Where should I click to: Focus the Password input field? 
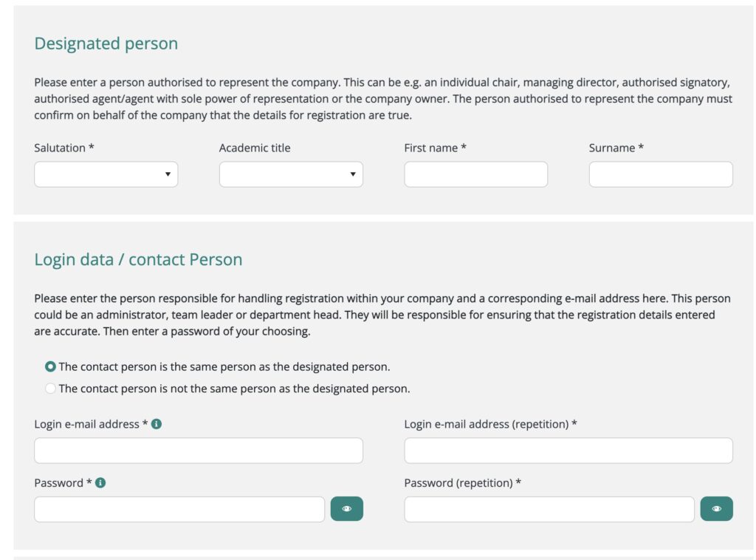click(179, 509)
